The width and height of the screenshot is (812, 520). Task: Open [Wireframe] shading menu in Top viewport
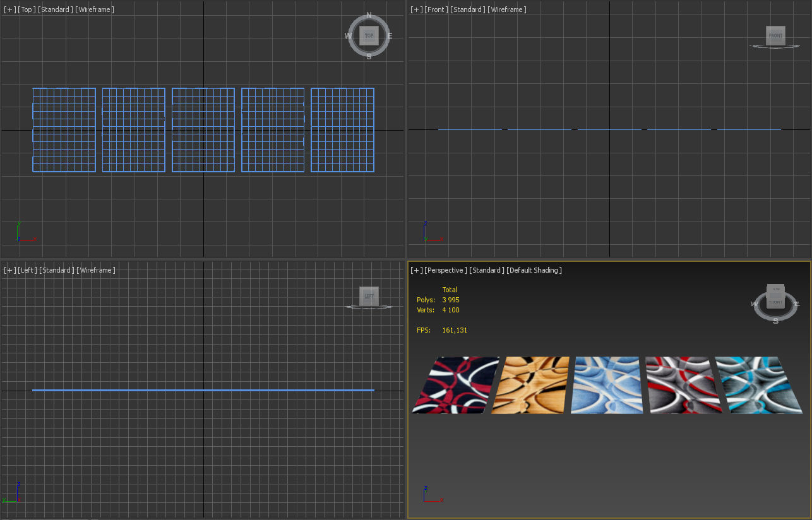95,9
